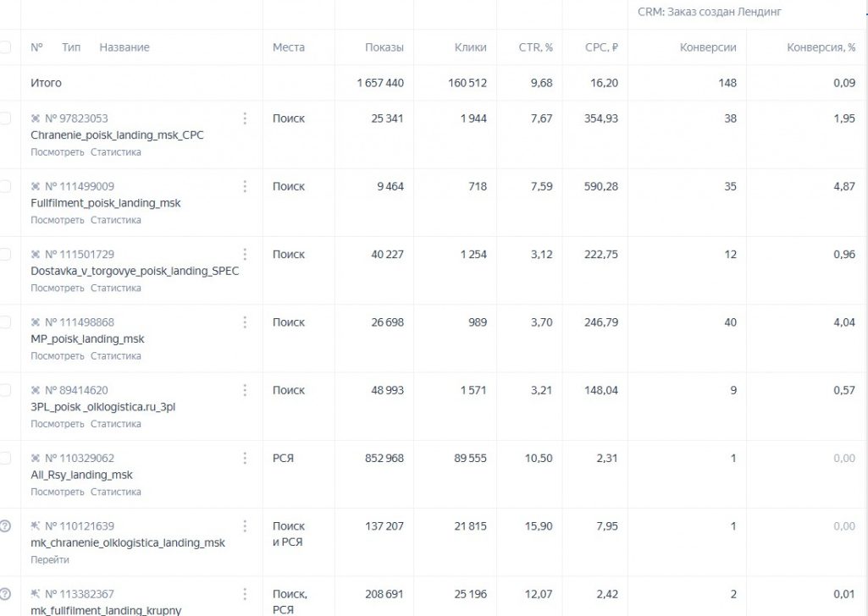868x616 pixels.
Task: Open campaign Dostavka_v_torgovye_poisk_landing_SPEC by its name
Action: tap(135, 272)
